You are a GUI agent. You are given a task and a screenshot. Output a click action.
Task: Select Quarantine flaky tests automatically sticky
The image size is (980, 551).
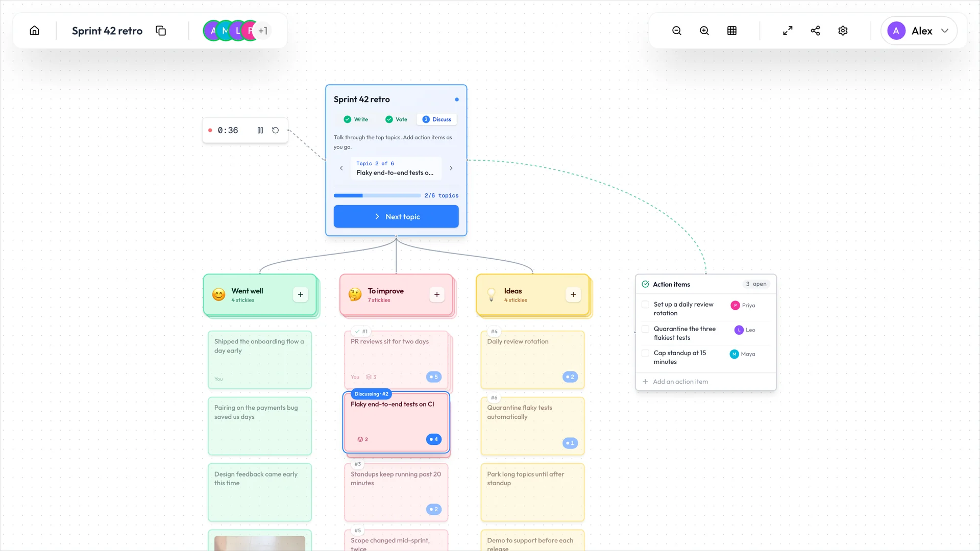click(x=532, y=426)
